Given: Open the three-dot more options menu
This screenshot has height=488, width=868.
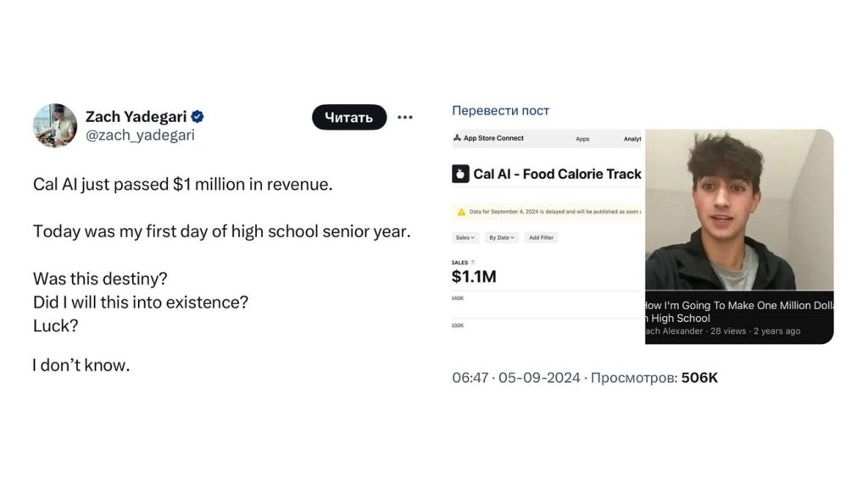Looking at the screenshot, I should pyautogui.click(x=405, y=117).
